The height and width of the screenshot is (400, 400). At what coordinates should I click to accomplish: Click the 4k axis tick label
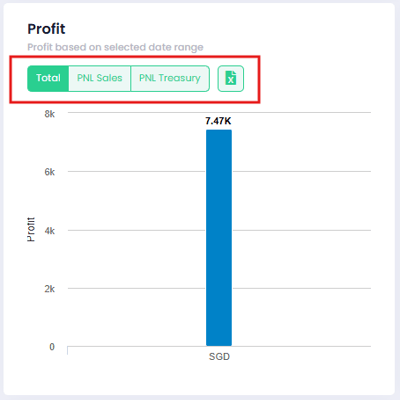50,231
